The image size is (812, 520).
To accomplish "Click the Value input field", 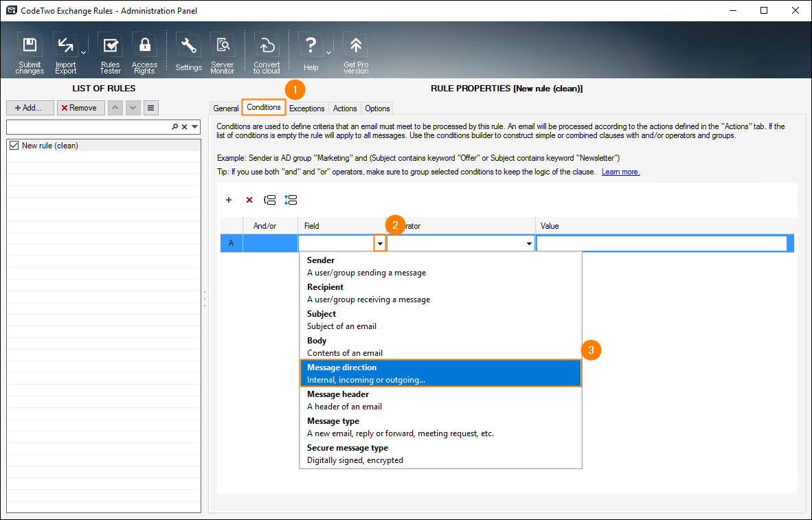I will (x=662, y=243).
